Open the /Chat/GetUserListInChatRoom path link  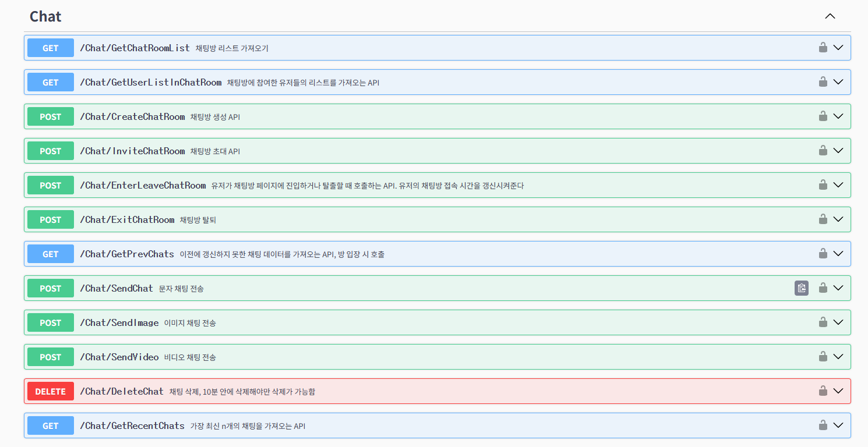click(151, 82)
